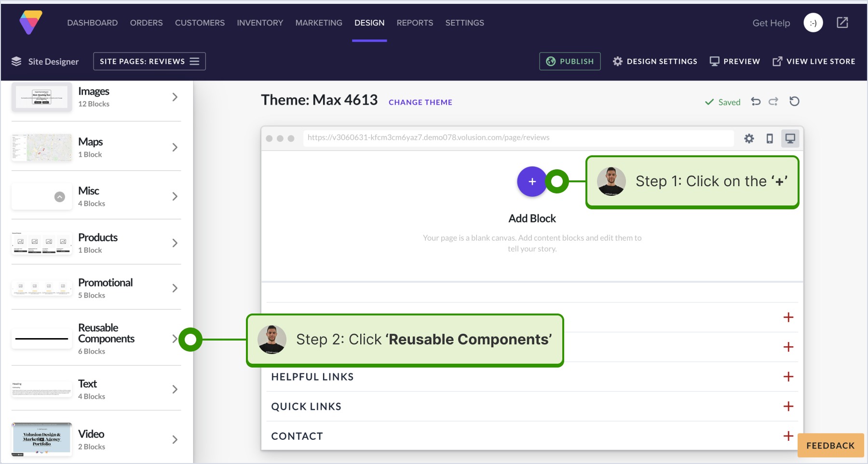The image size is (868, 464).
Task: Open the Marketing menu
Action: tap(319, 23)
